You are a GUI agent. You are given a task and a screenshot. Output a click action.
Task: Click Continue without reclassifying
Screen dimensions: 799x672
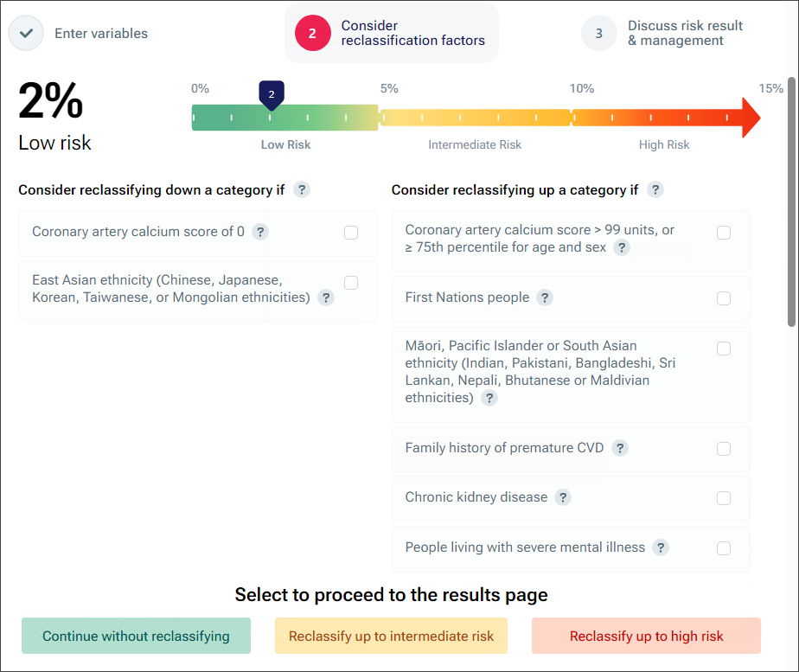pos(136,636)
